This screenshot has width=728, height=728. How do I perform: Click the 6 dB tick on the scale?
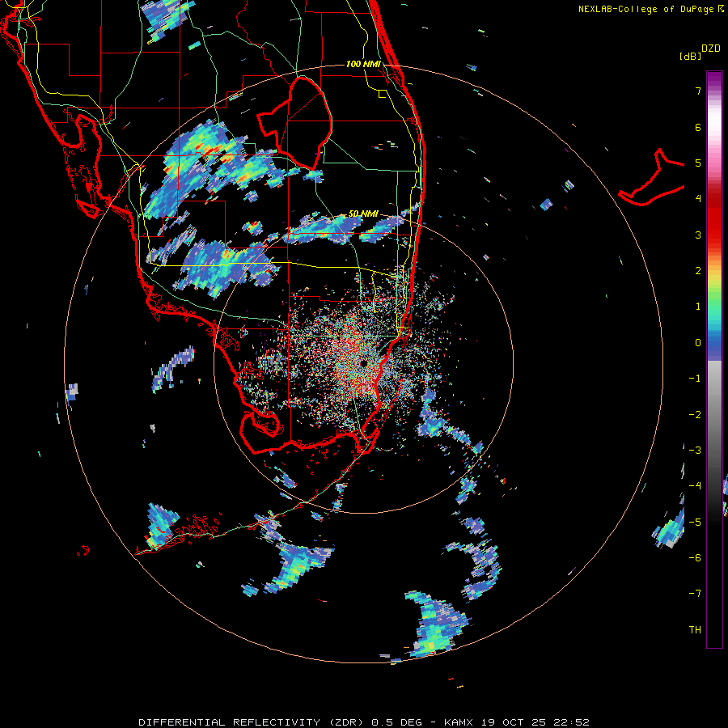pos(698,127)
